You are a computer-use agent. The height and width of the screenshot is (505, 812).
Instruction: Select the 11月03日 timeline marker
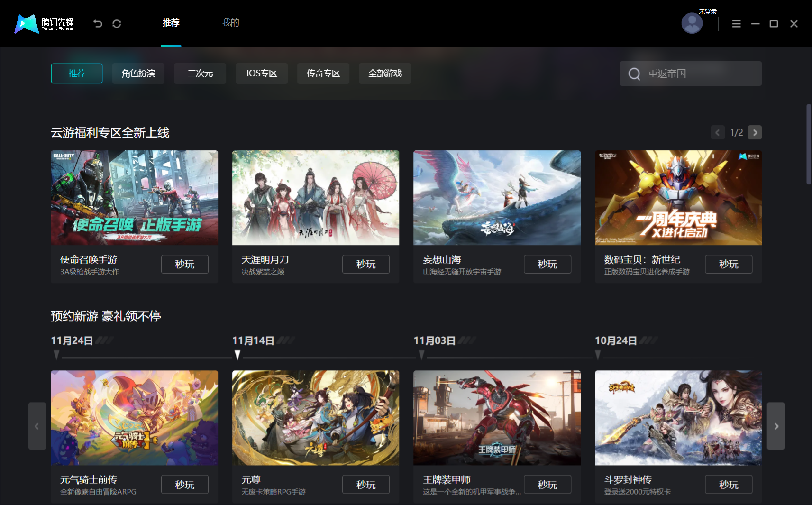pyautogui.click(x=421, y=355)
